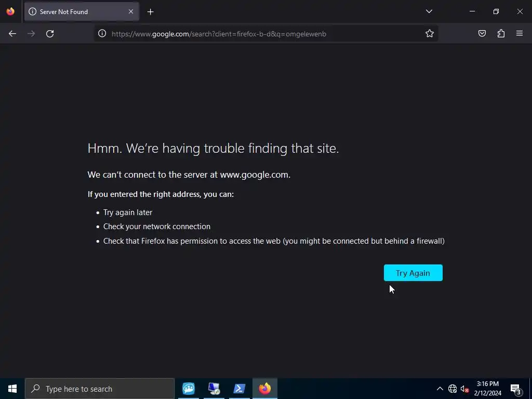This screenshot has width=532, height=399.
Task: Click 'Hmm. We're having trouble finding that site.' heading
Action: coord(213,148)
